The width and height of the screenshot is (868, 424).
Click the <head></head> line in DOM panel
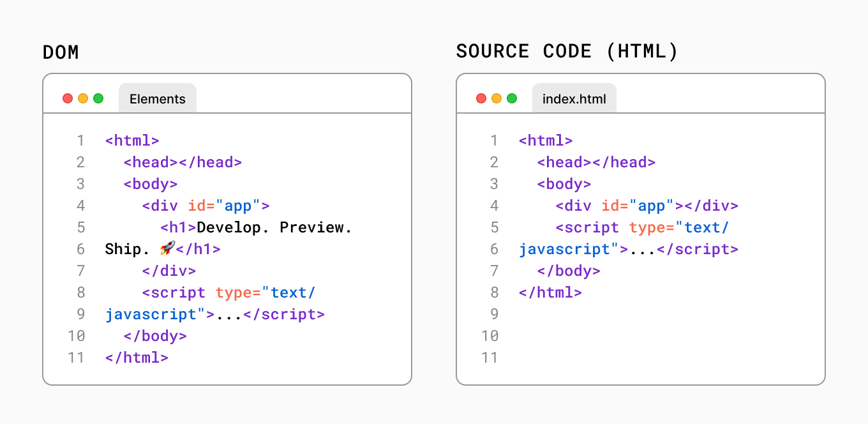tap(183, 162)
